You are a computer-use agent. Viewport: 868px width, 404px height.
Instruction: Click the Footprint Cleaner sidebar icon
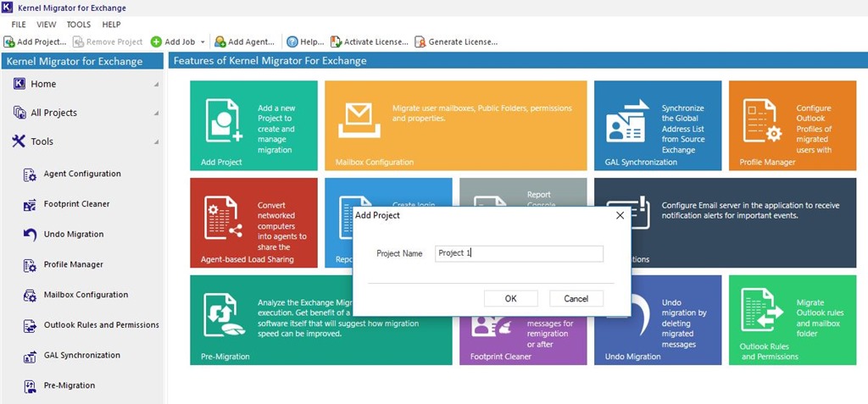(x=30, y=205)
